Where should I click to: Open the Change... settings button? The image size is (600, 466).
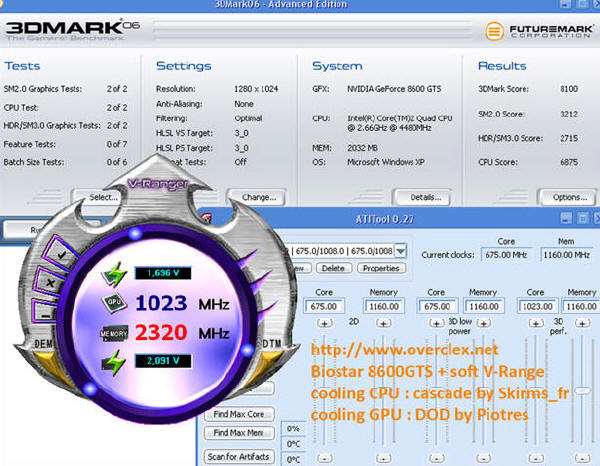point(257,197)
